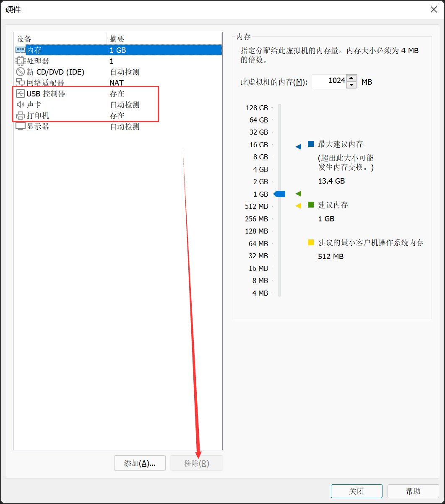Screen dimensions: 445x504
Task: Select the 处理器 device row
Action: tap(118, 61)
